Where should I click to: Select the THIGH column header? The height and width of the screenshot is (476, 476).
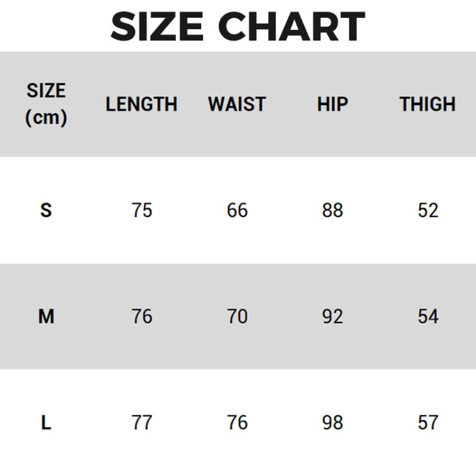pos(427,104)
